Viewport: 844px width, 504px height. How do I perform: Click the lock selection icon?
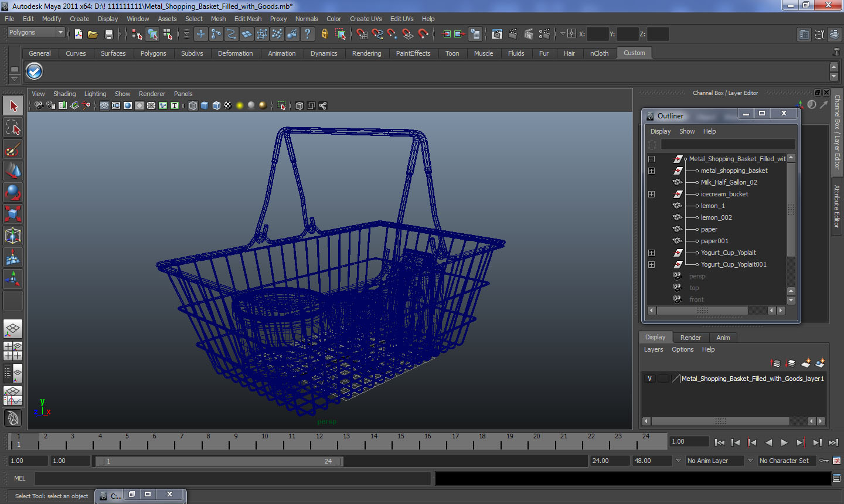tap(324, 34)
